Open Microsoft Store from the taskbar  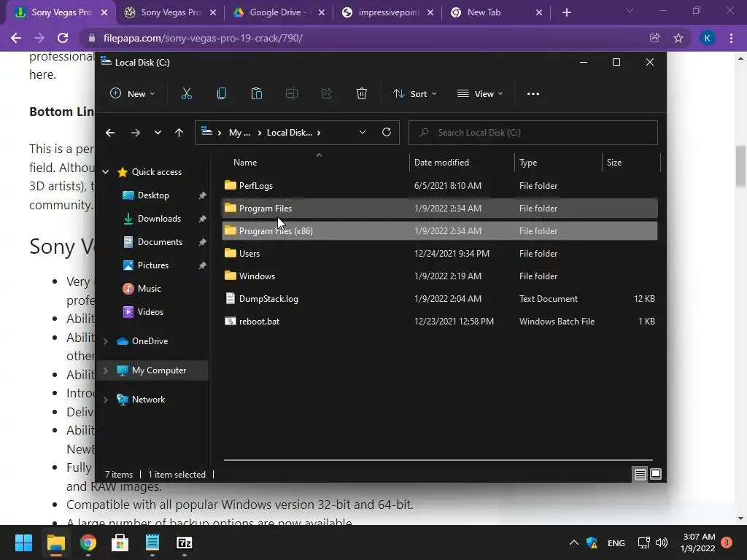[x=120, y=542]
